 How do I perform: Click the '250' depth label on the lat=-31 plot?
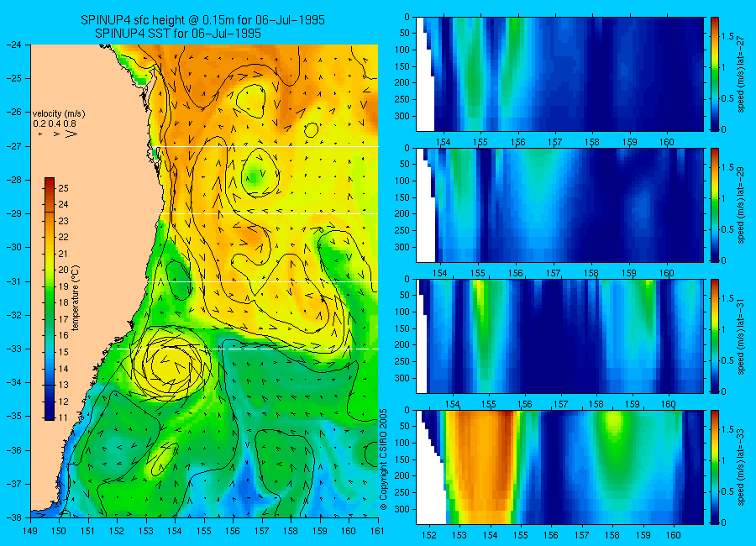(402, 361)
